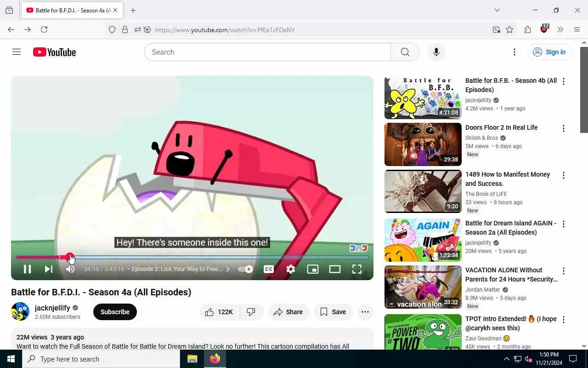Save video to a playlist

[334, 312]
